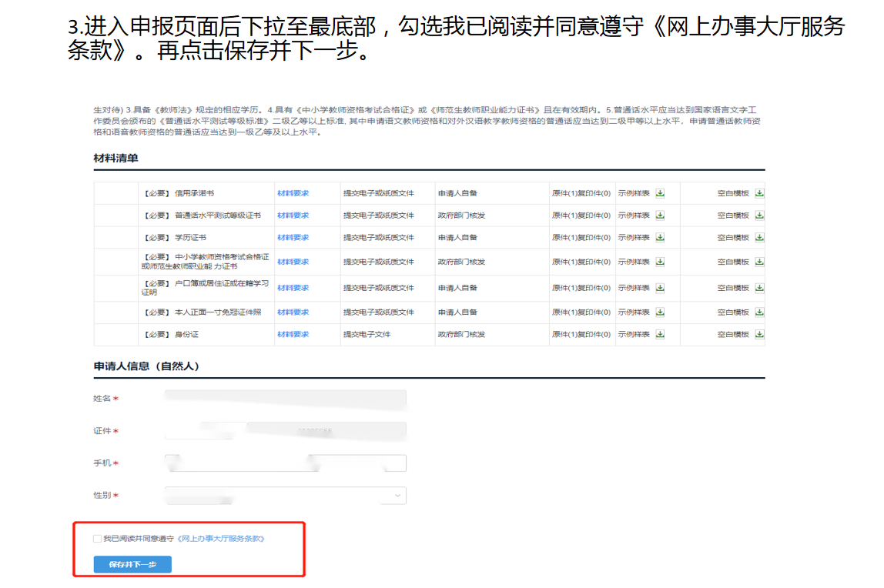Image resolution: width=884 pixels, height=588 pixels.
Task: Download 示例样表 for 中小学教师资格考试合格证 row
Action: coord(660,262)
